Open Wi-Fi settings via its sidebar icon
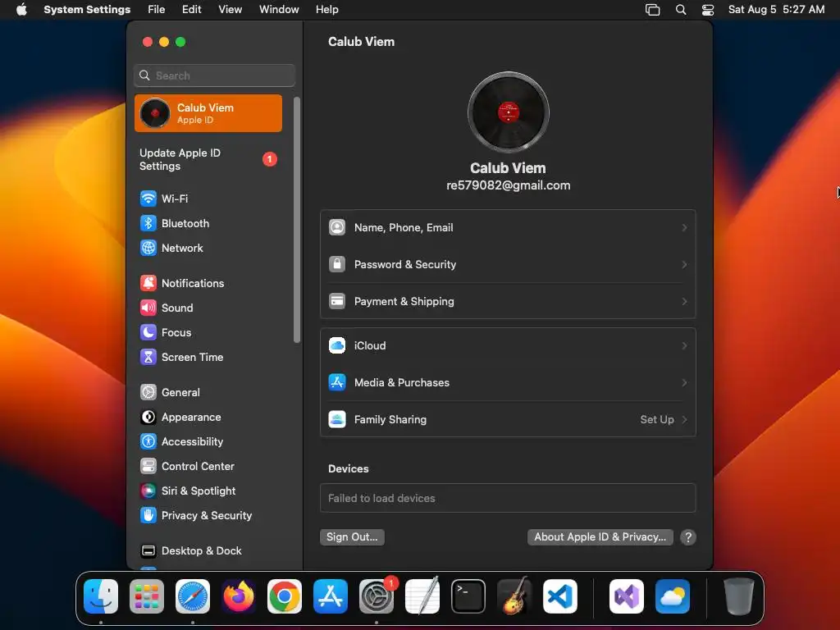This screenshot has width=840, height=630. (x=148, y=199)
